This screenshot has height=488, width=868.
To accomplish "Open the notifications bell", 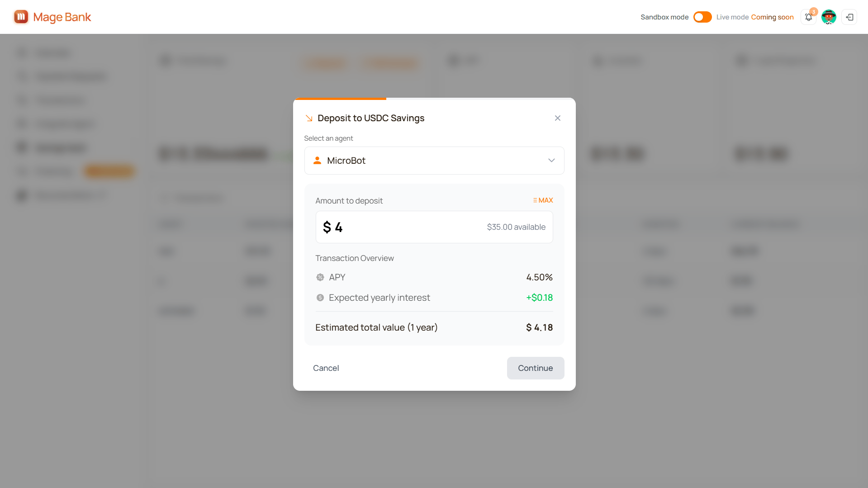I will [808, 17].
